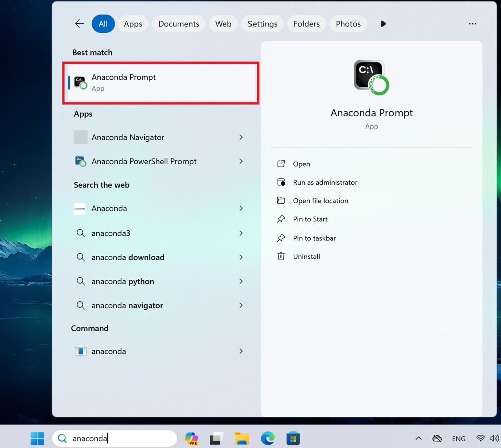Viewport: 501px width, 448px height.
Task: Expand the anaconda navigator suggestion chevron
Action: click(x=241, y=306)
